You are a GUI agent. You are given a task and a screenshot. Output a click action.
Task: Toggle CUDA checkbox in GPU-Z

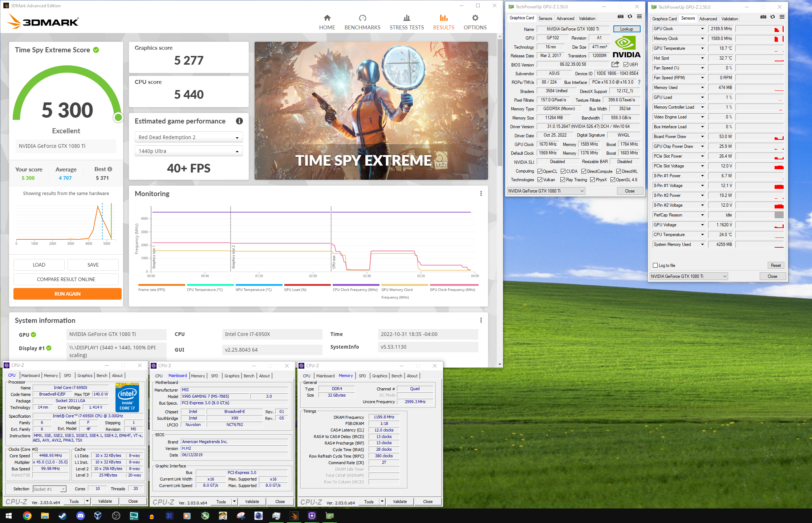pos(563,171)
